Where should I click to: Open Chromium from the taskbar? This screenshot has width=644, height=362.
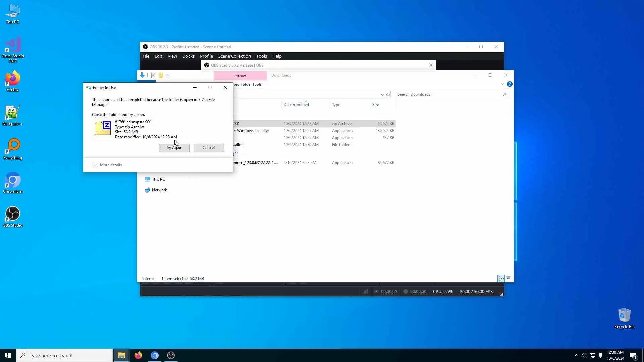[155, 355]
